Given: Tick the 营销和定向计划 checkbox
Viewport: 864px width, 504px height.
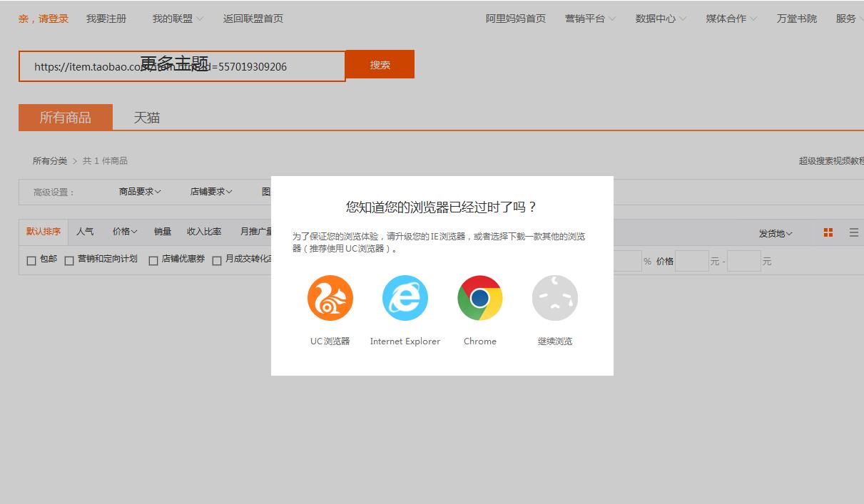Looking at the screenshot, I should click(x=69, y=261).
